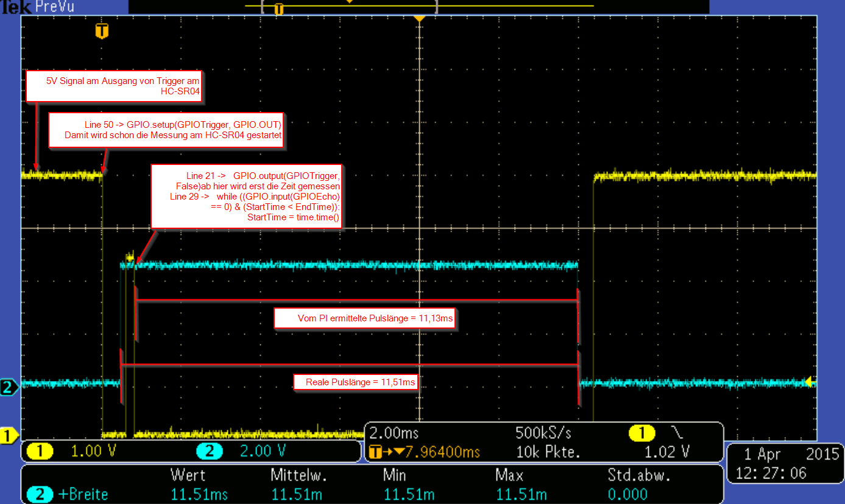Click the orange trigger point triangle above the grid
The width and height of the screenshot is (845, 504).
pos(419,19)
